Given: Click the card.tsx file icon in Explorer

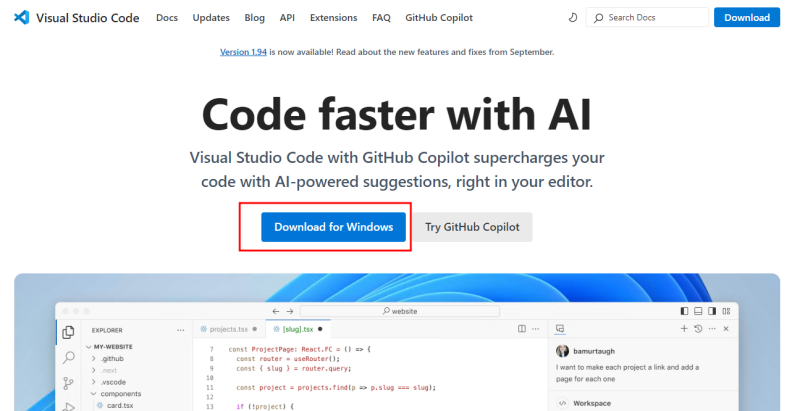Looking at the screenshot, I should coord(100,406).
